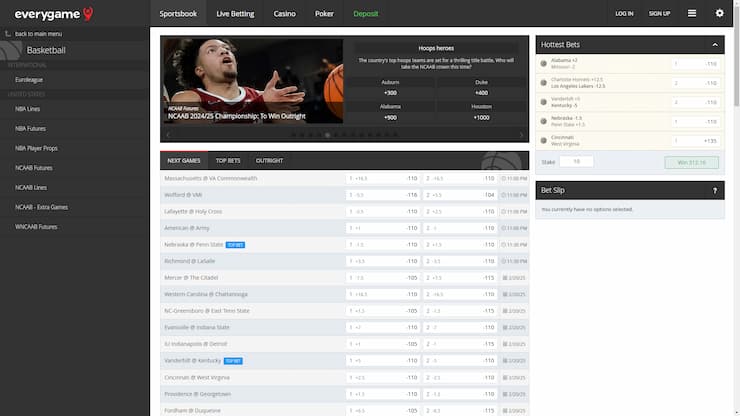Open Mercer @ The Citadel game
Screen dimensions: 740x416
(x=191, y=278)
